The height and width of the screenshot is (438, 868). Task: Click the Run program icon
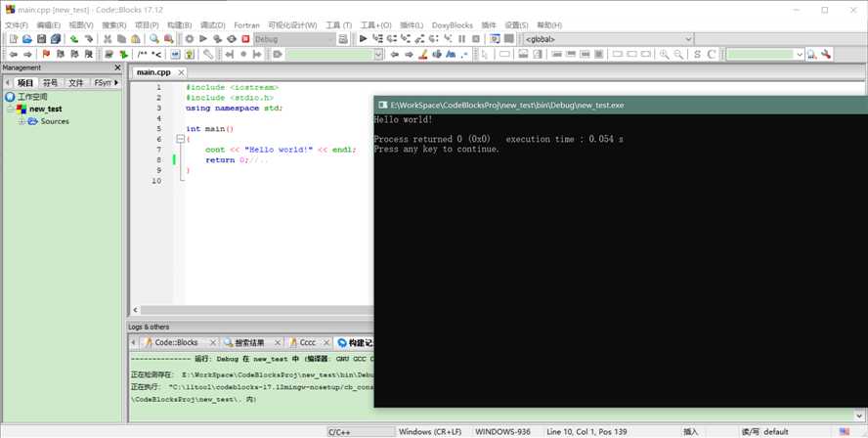(x=203, y=39)
